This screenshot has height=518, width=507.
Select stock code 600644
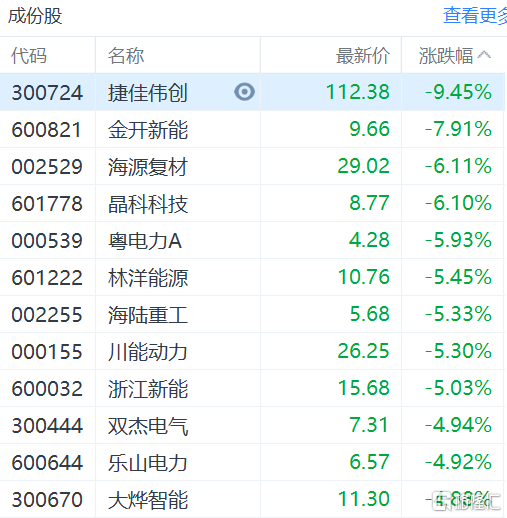click(47, 462)
